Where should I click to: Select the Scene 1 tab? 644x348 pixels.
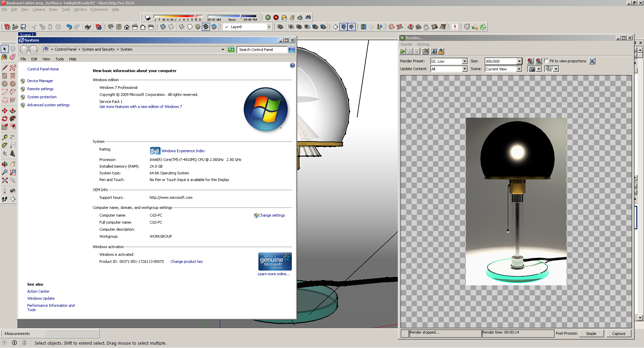tap(26, 34)
